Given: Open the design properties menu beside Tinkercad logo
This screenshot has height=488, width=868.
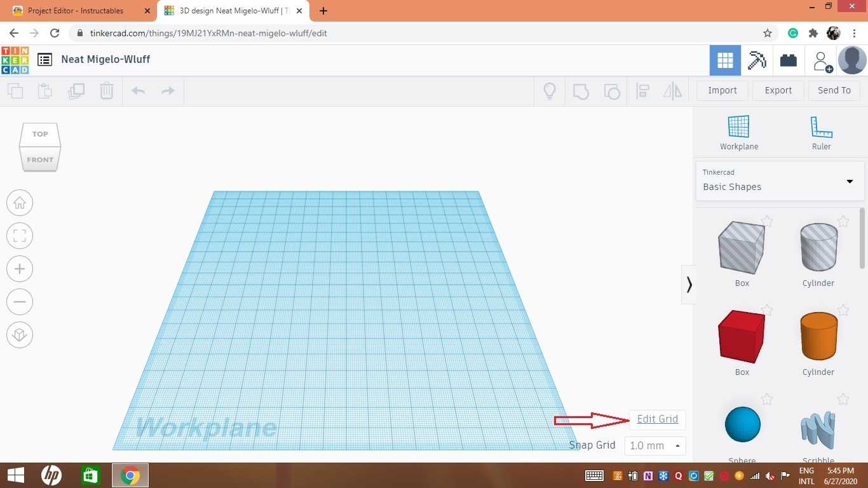Looking at the screenshot, I should (x=44, y=59).
